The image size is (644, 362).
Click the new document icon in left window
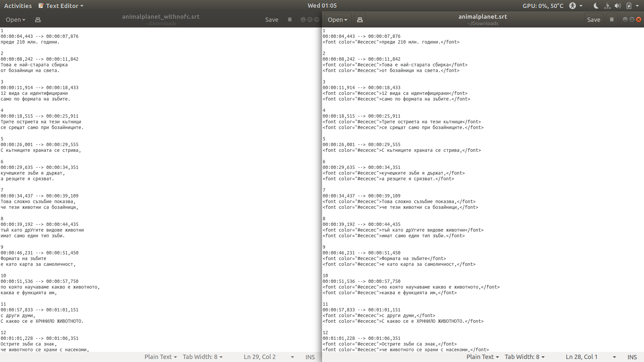click(x=38, y=20)
